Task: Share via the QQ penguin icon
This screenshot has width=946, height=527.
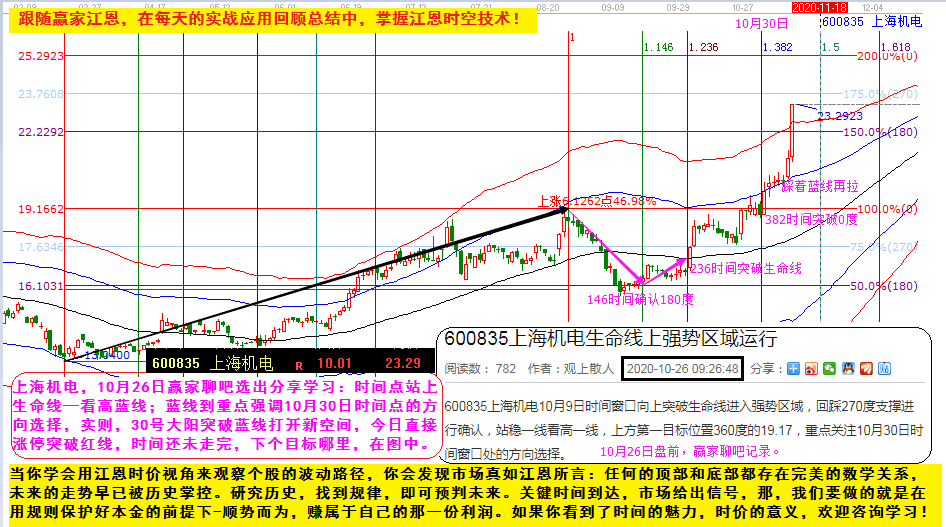Action: coord(848,368)
